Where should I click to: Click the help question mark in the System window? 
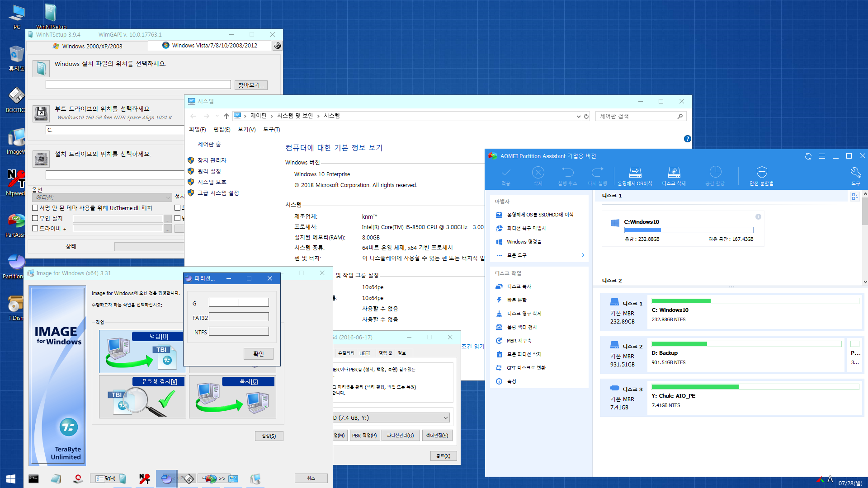point(687,139)
